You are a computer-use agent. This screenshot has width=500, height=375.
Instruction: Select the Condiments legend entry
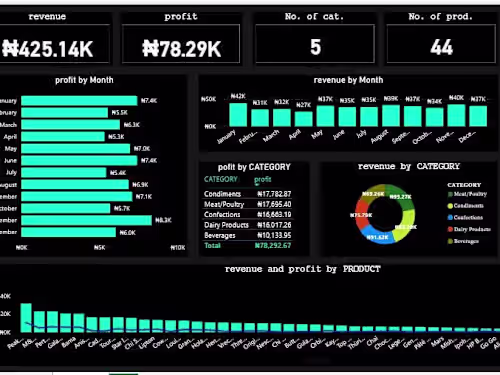(465, 206)
